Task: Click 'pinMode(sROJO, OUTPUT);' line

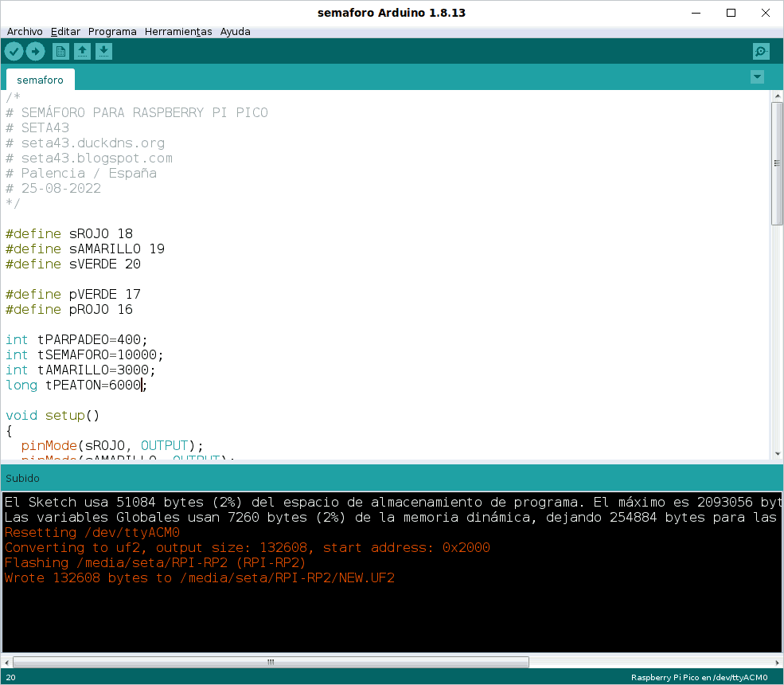Action: (112, 445)
